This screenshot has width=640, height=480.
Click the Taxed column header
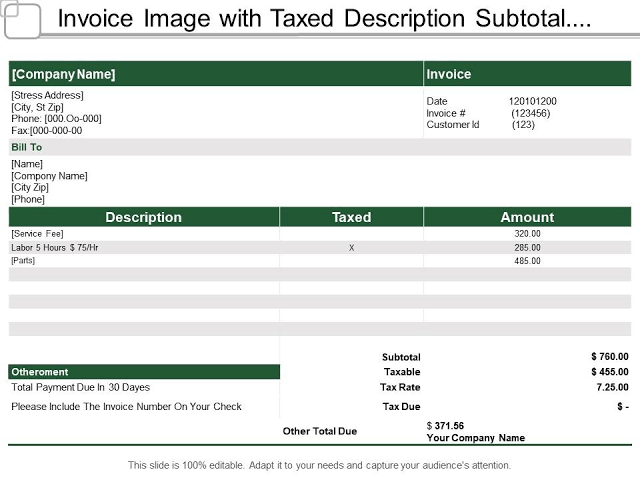pos(351,217)
